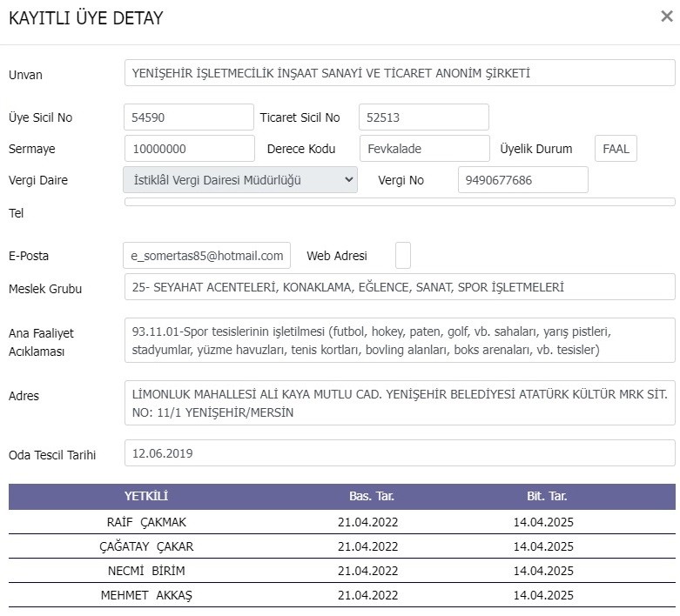Click the Meslek Grubu field
This screenshot has height=616, width=680.
pyautogui.click(x=400, y=287)
